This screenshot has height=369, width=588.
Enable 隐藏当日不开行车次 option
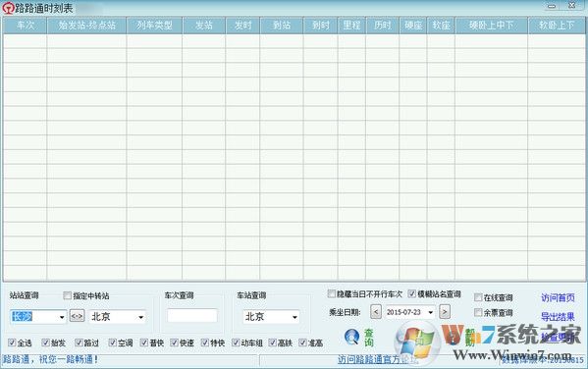click(x=331, y=293)
